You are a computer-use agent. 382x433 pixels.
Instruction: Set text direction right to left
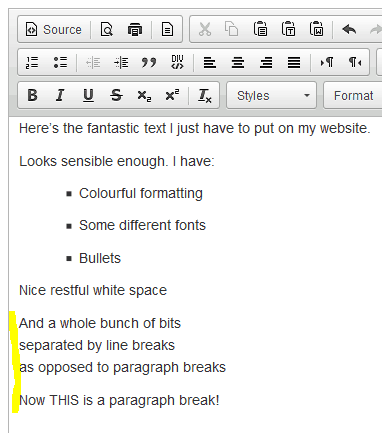[x=355, y=62]
